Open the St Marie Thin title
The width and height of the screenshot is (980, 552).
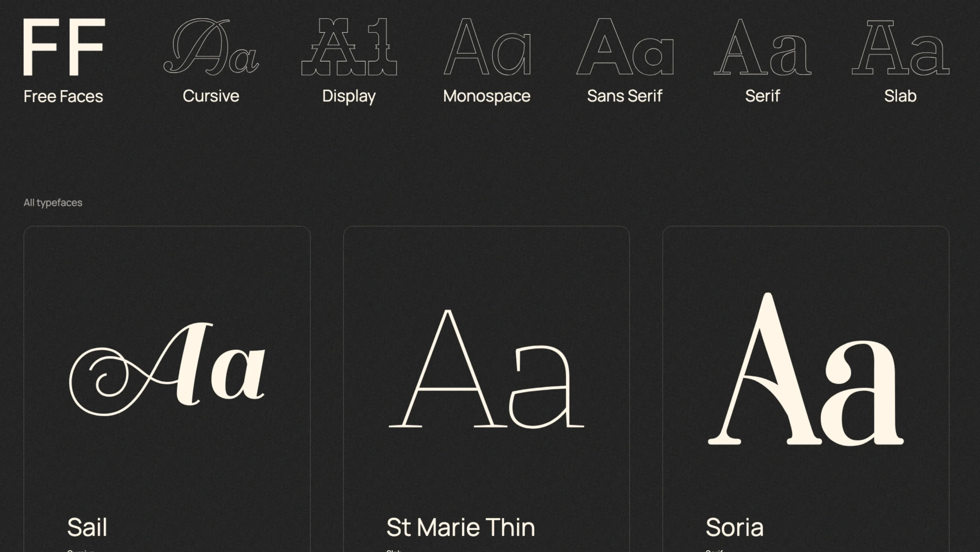click(461, 527)
